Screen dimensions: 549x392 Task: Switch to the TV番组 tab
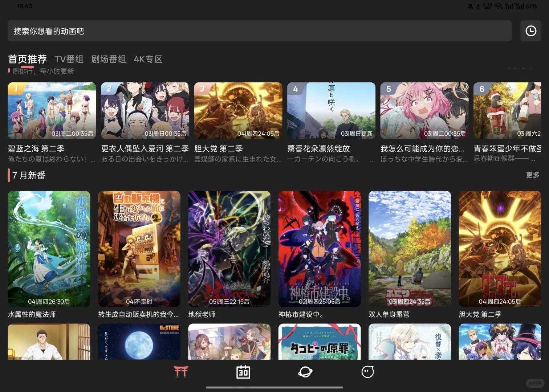(x=69, y=59)
